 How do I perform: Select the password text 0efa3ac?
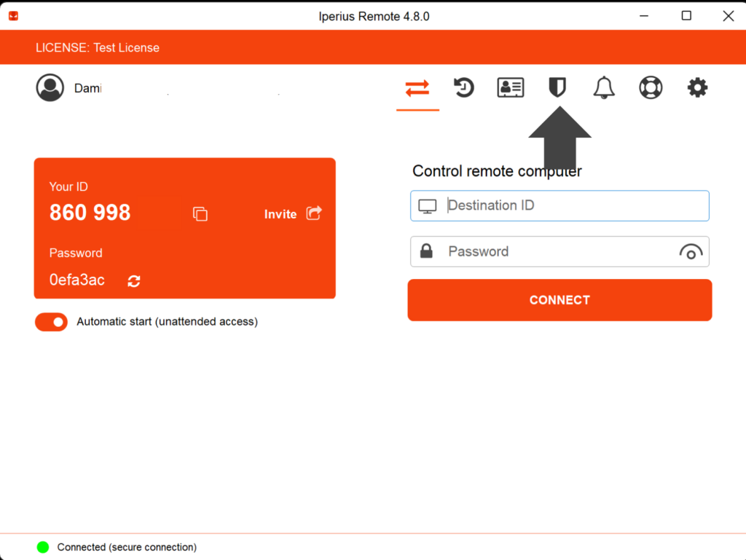(x=77, y=280)
